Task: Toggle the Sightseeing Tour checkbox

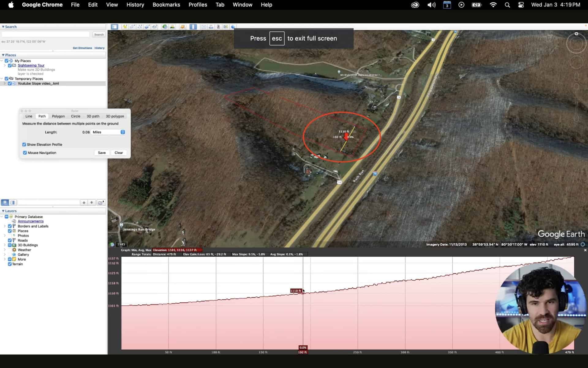Action: (9, 65)
